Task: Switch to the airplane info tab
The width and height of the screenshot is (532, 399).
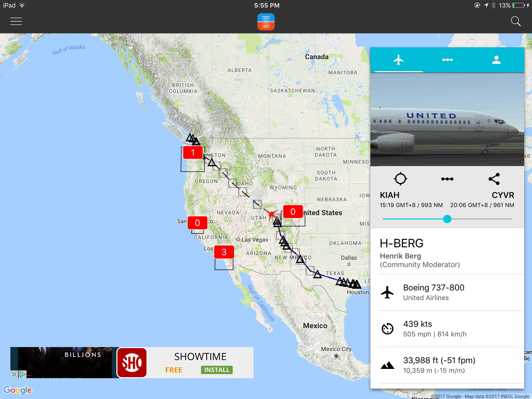Action: [398, 60]
